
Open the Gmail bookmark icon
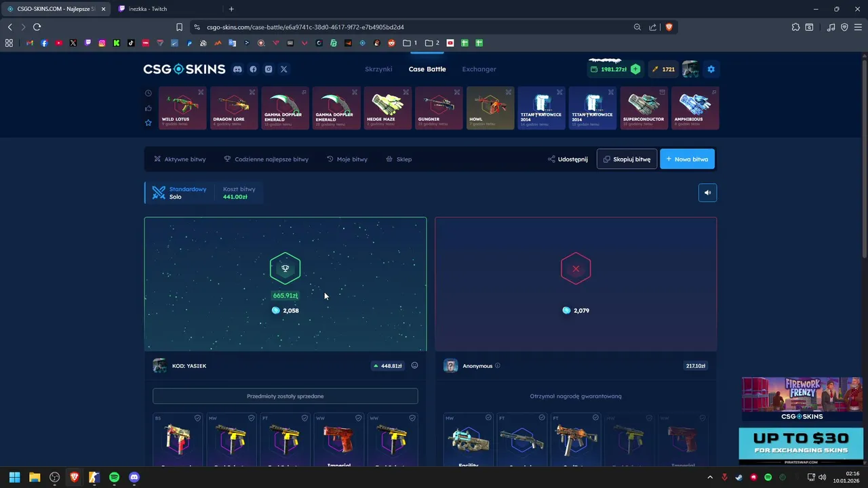(29, 43)
